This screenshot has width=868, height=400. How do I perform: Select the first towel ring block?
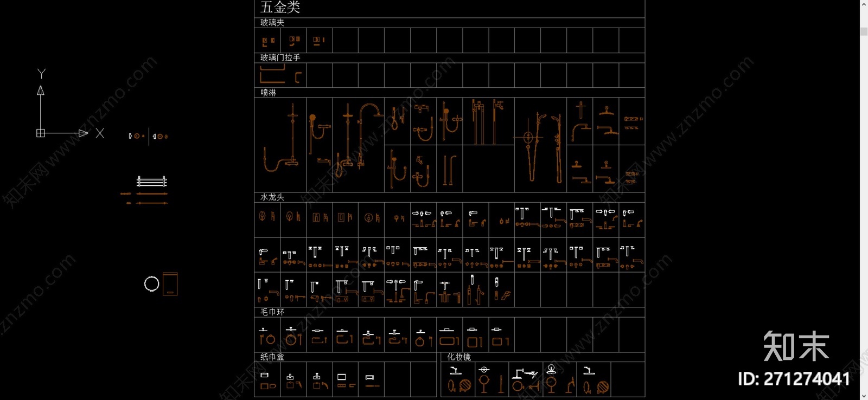point(267,337)
